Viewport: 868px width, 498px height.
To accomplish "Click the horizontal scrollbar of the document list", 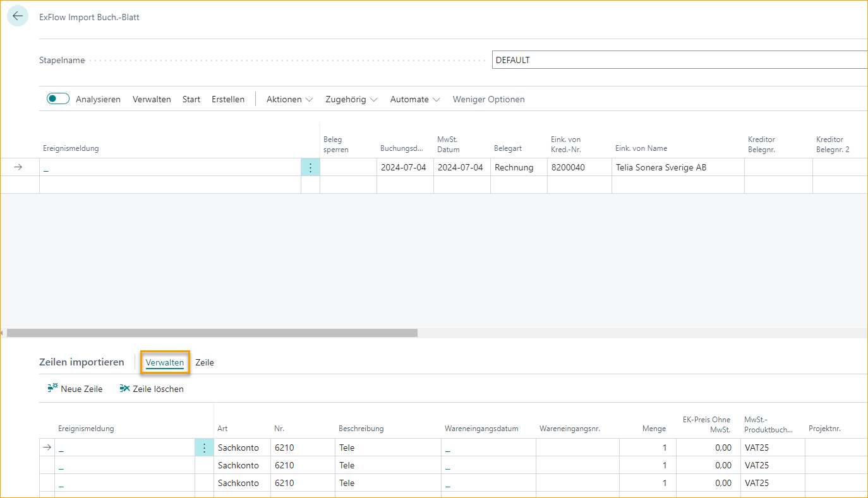I will click(212, 333).
